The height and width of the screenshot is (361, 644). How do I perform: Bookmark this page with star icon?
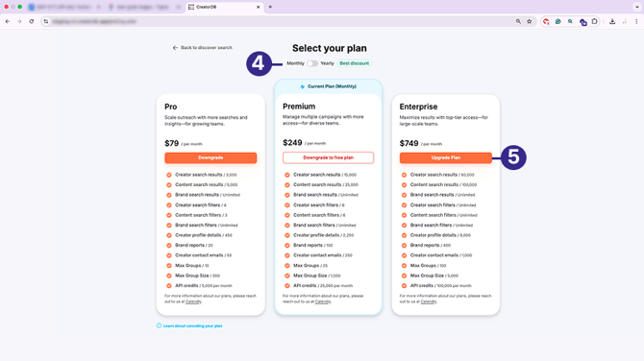pos(530,21)
